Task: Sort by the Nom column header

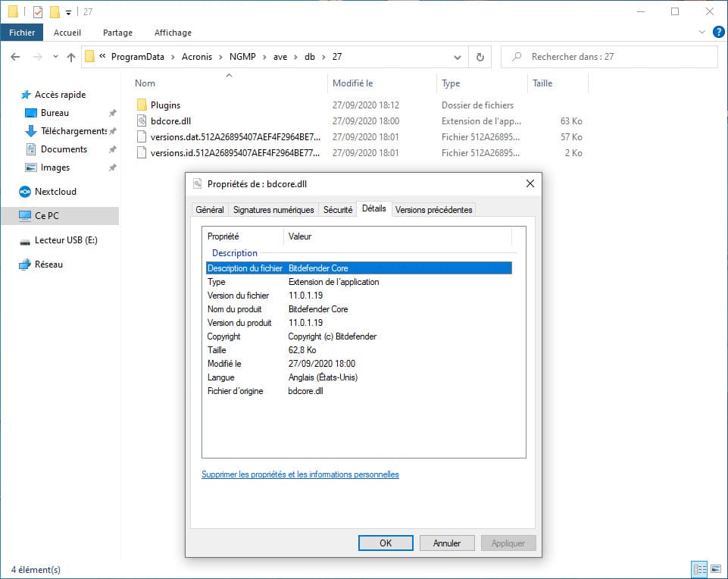Action: coord(145,83)
